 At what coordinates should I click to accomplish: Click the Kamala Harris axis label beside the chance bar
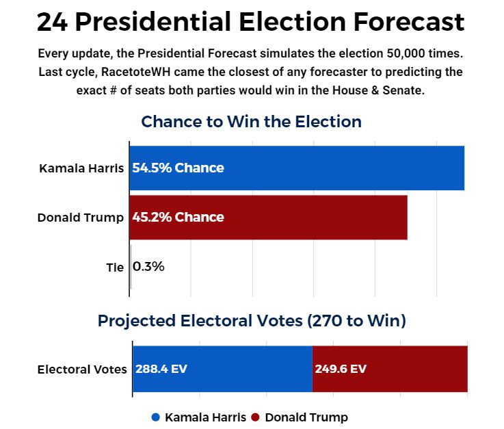(81, 168)
